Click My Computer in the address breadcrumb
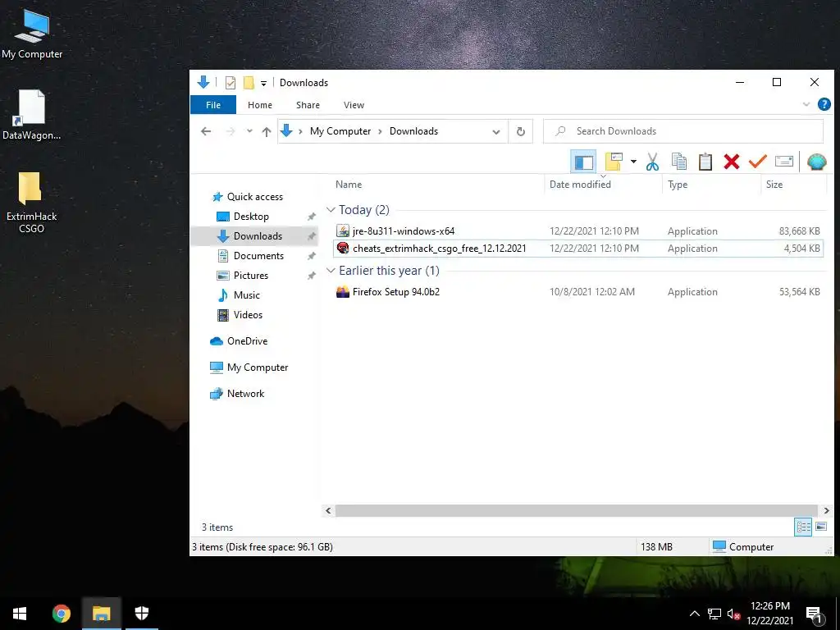Image resolution: width=840 pixels, height=630 pixels. pos(340,131)
